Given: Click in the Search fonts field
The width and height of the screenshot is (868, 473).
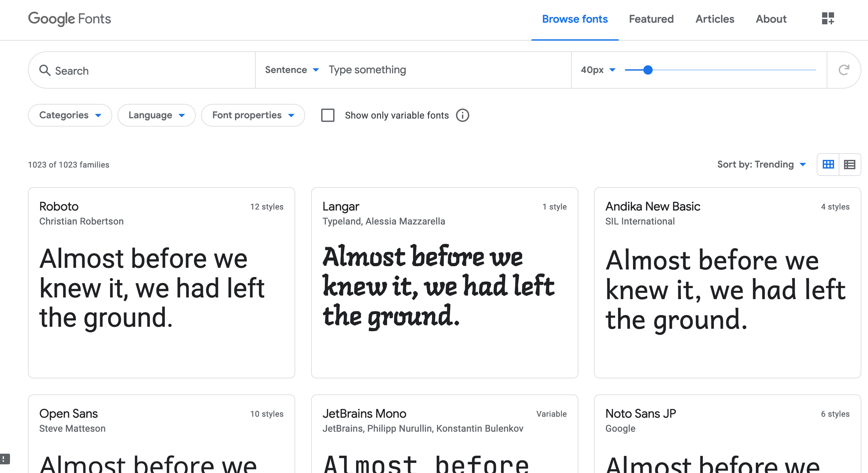Looking at the screenshot, I should pyautogui.click(x=141, y=71).
